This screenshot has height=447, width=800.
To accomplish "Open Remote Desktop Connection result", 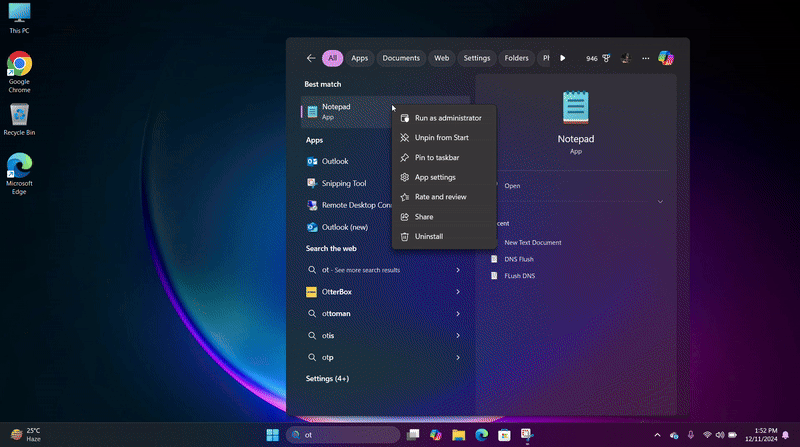I will click(x=347, y=205).
